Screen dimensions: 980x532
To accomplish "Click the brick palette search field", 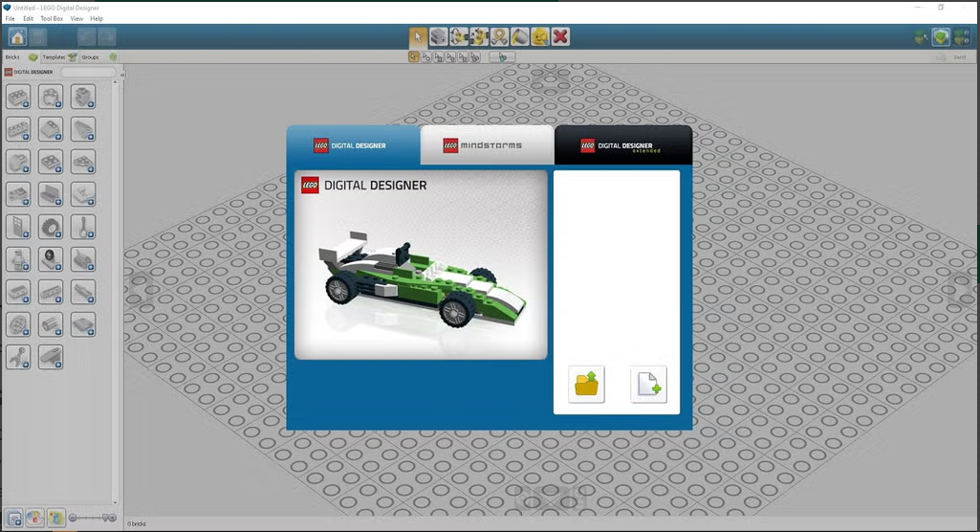I will [88, 72].
